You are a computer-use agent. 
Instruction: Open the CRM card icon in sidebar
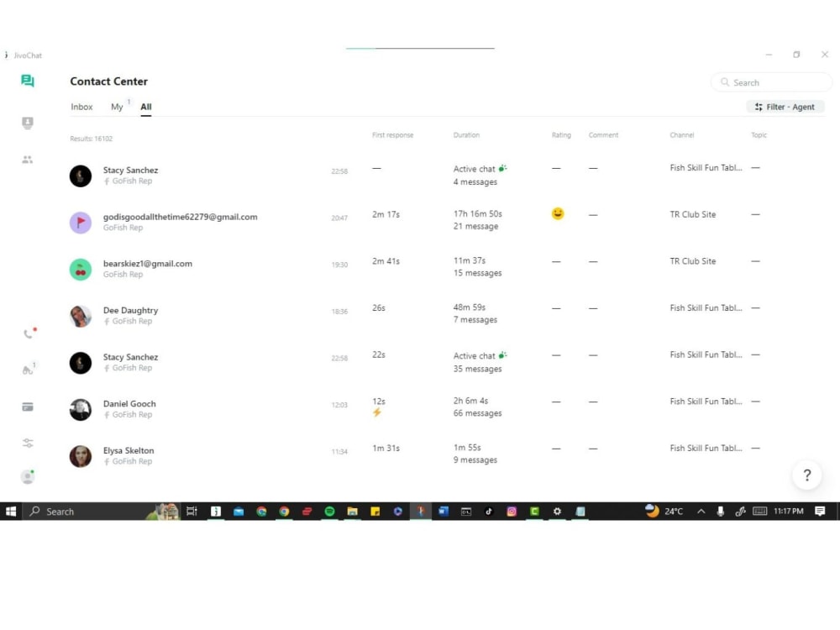(x=28, y=406)
